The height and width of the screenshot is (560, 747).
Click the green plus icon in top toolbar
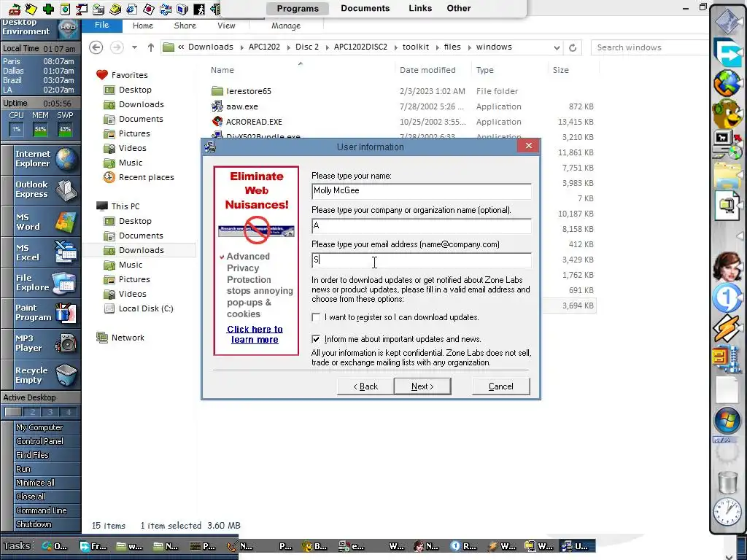point(48,9)
